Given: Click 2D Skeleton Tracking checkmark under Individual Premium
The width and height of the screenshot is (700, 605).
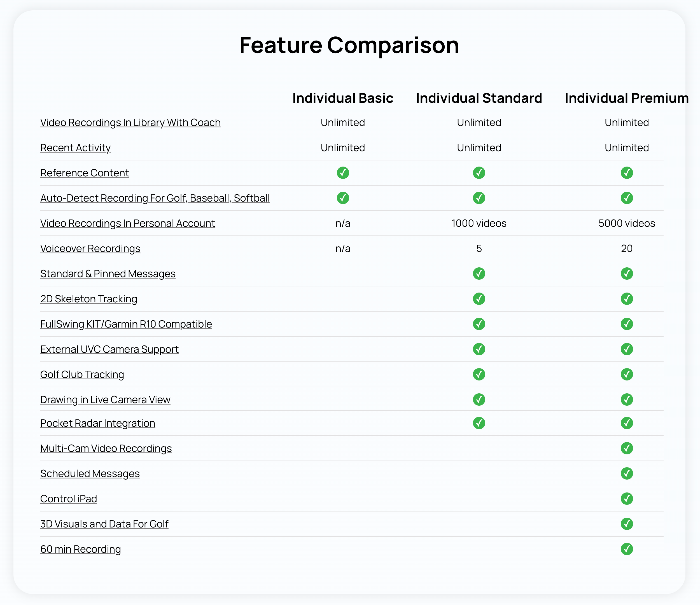Looking at the screenshot, I should point(626,299).
